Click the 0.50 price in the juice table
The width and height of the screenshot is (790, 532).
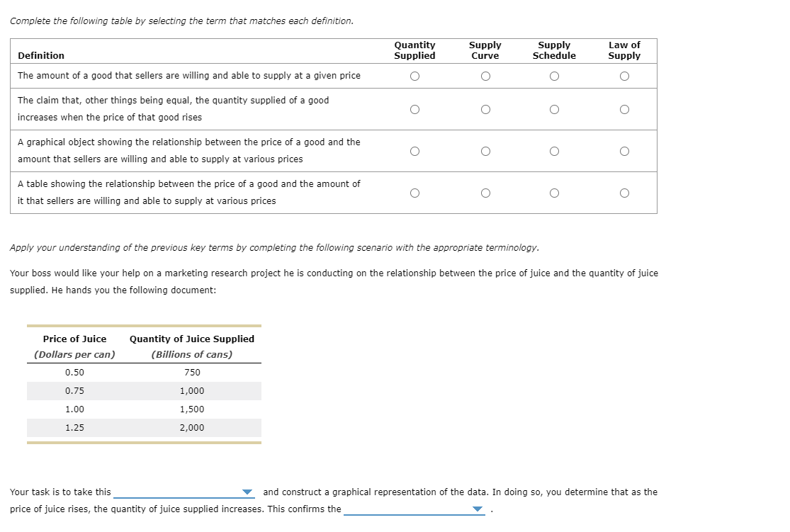(75, 372)
